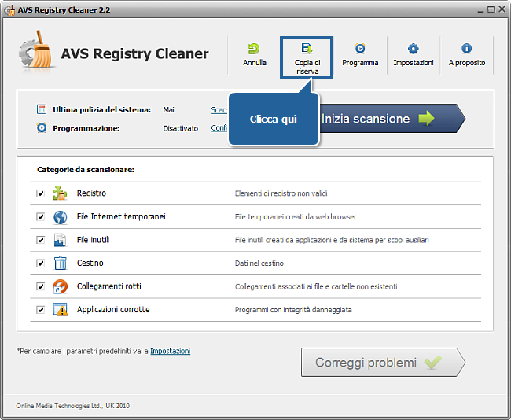Click the Conf link next to Disattivato

(x=219, y=128)
